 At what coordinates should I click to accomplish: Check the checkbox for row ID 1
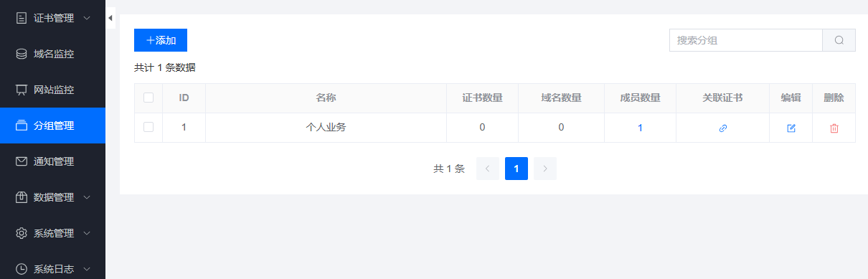148,127
